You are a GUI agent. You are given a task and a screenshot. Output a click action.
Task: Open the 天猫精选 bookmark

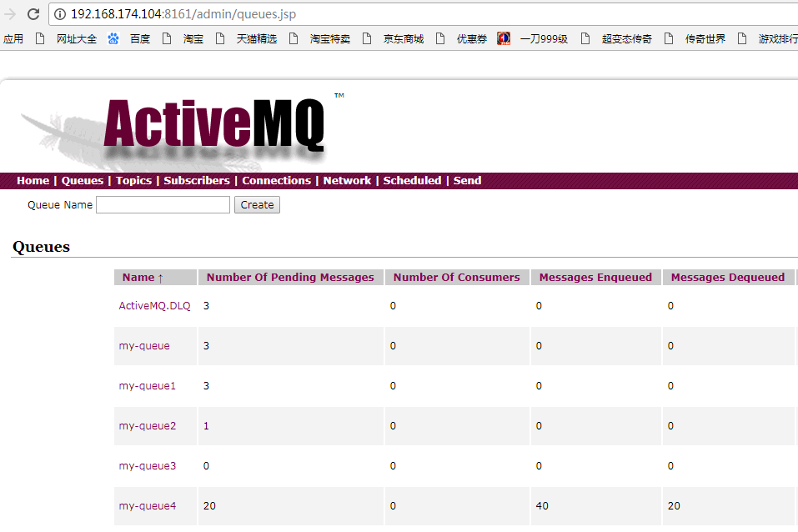pos(247,39)
